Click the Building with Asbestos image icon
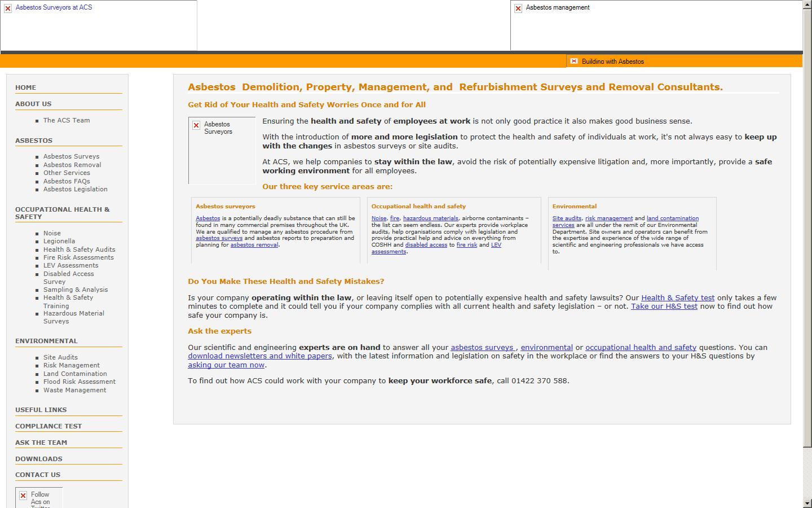Screen dimensions: 812x508 click(x=575, y=61)
